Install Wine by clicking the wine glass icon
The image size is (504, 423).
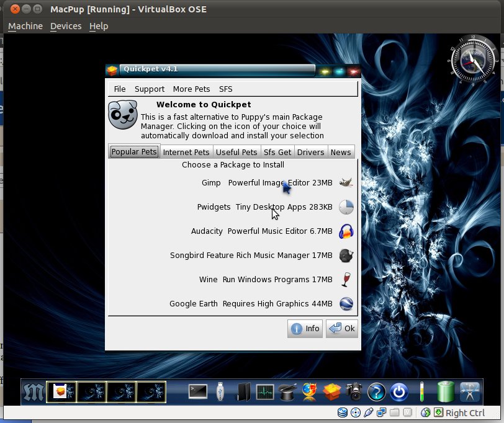346,279
